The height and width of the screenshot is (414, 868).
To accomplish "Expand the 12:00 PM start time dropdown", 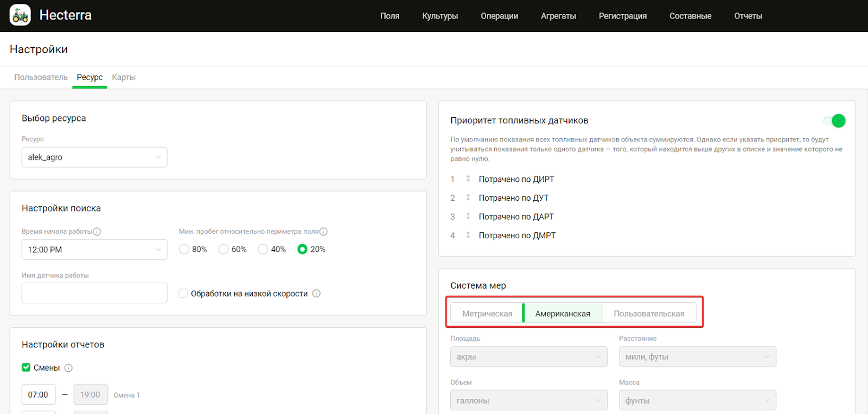I will [94, 250].
